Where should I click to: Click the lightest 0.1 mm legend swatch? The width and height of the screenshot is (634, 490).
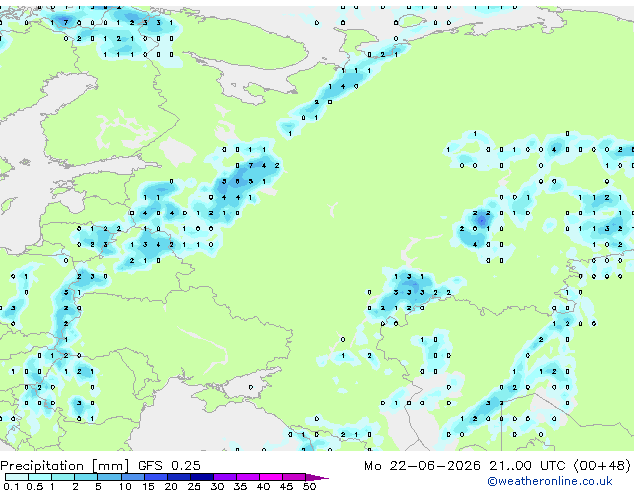point(17,477)
